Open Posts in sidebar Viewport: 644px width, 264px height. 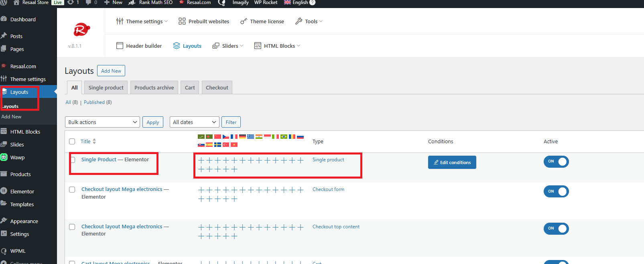point(16,36)
